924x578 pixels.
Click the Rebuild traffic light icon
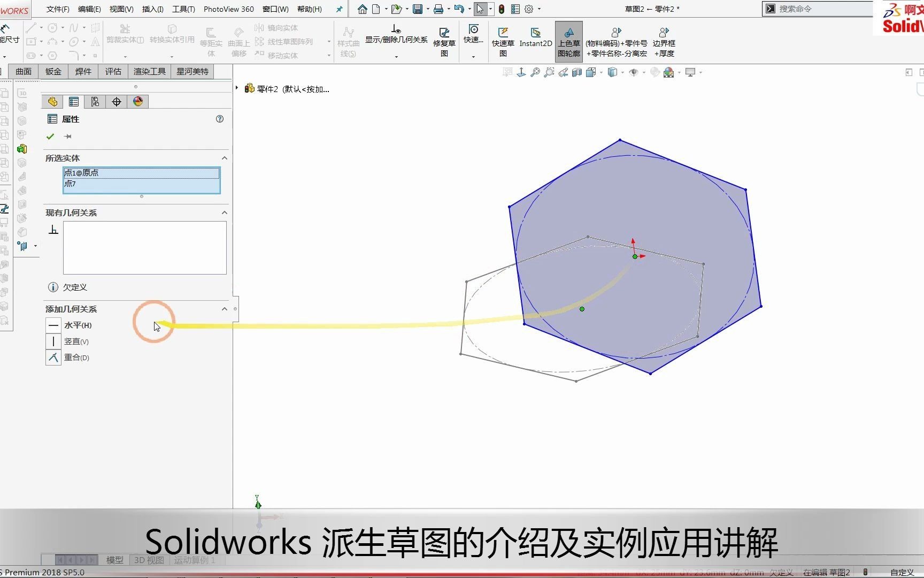point(502,9)
